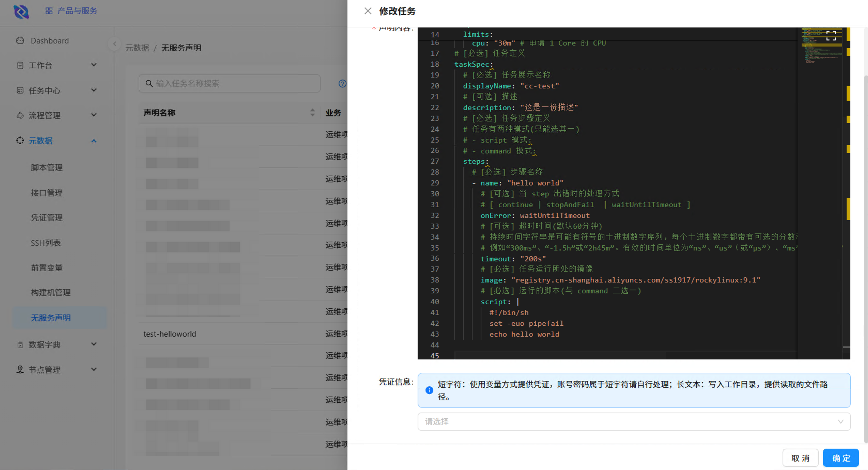868x470 pixels.
Task: Click the 元数据 breadcrumb link
Action: (137, 48)
